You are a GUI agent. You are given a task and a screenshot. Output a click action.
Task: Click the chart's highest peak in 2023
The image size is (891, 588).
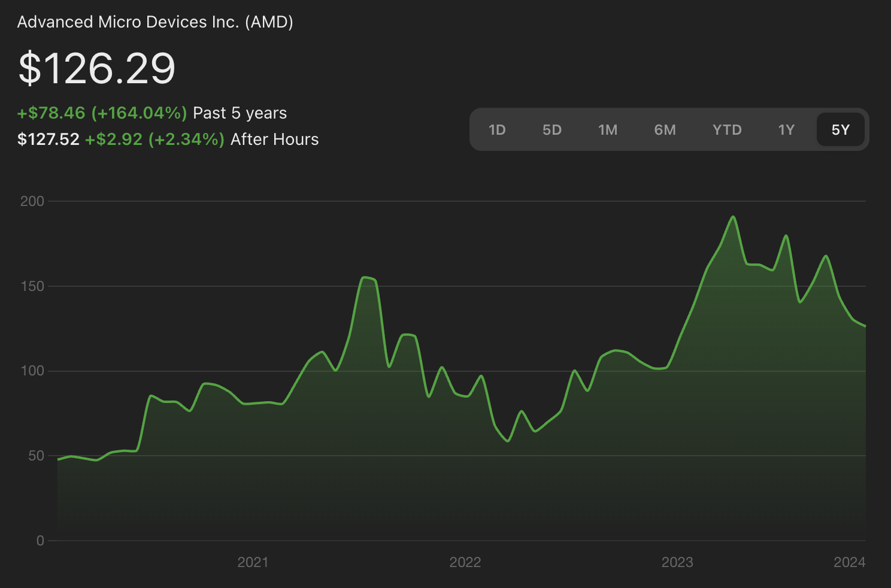(x=733, y=217)
